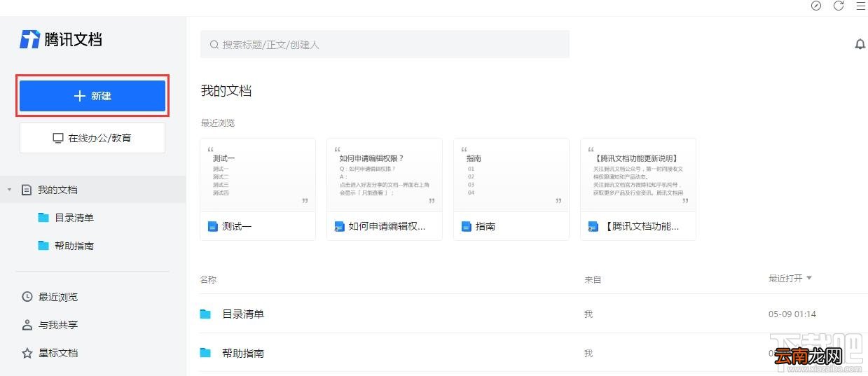
Task: Click folder icon in the 目录清单 list row
Action: (x=205, y=314)
